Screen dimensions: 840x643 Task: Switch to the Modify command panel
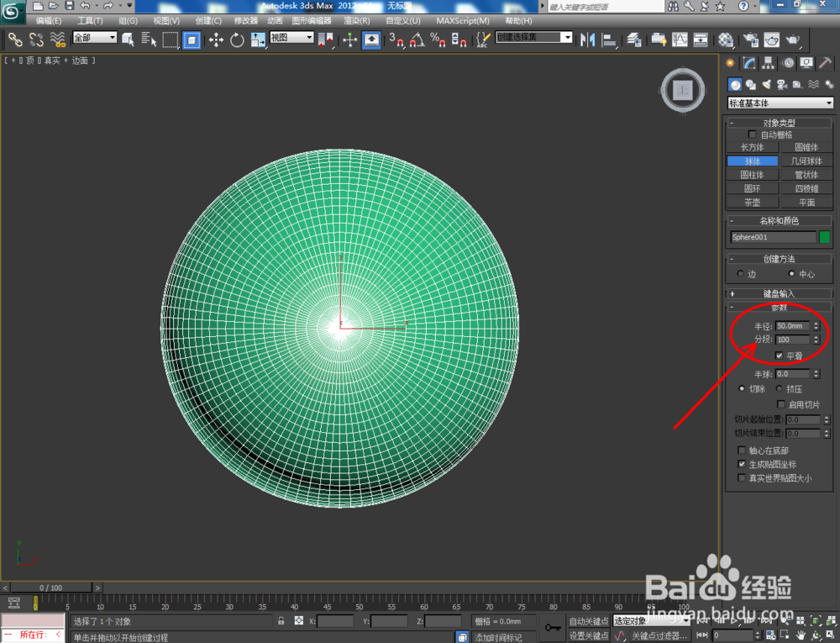(749, 63)
